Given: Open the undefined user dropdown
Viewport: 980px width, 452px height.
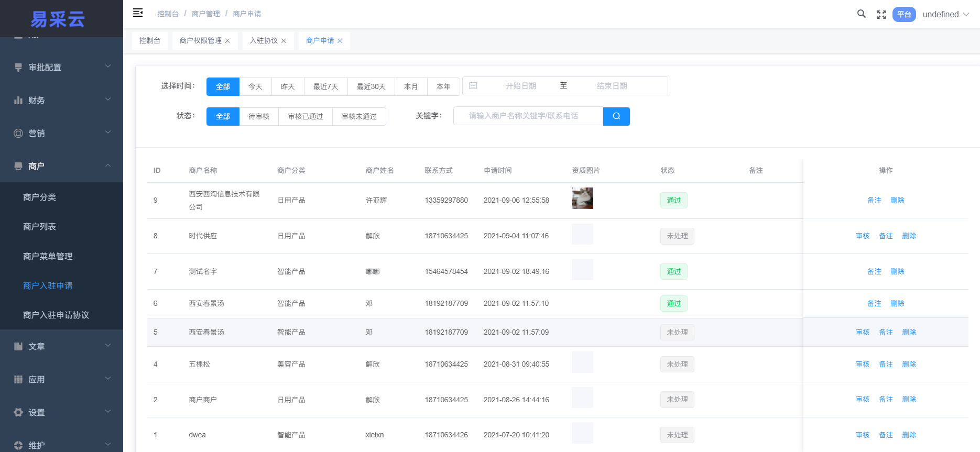Looking at the screenshot, I should pyautogui.click(x=946, y=15).
